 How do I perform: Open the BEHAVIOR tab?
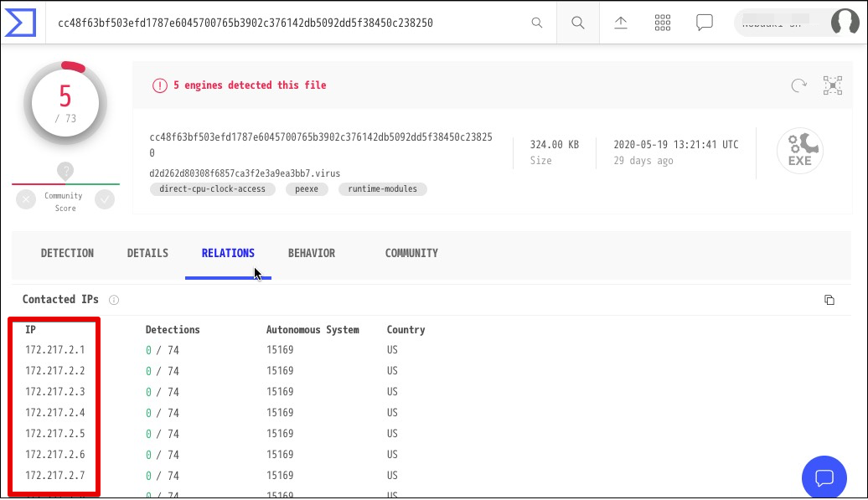(x=311, y=253)
